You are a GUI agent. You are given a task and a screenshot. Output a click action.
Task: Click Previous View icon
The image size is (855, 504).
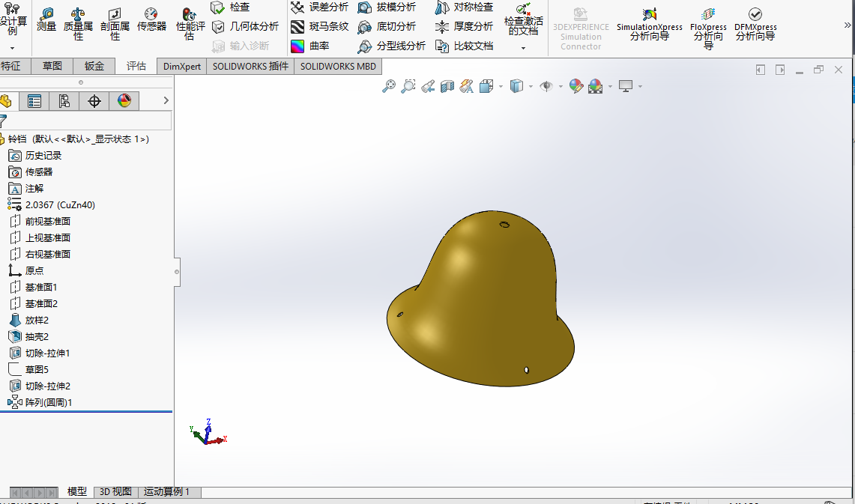(x=428, y=86)
